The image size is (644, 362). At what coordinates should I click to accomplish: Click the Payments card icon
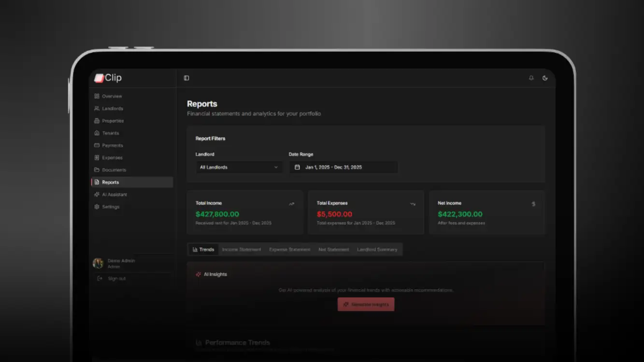[97, 145]
